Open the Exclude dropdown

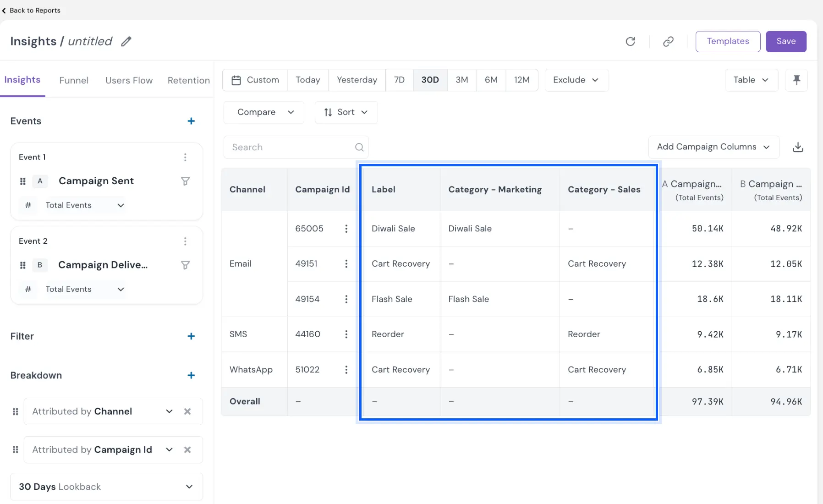tap(576, 80)
